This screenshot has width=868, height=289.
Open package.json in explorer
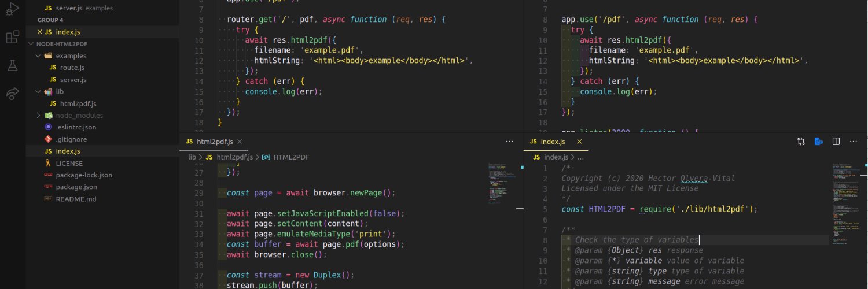[x=76, y=187]
